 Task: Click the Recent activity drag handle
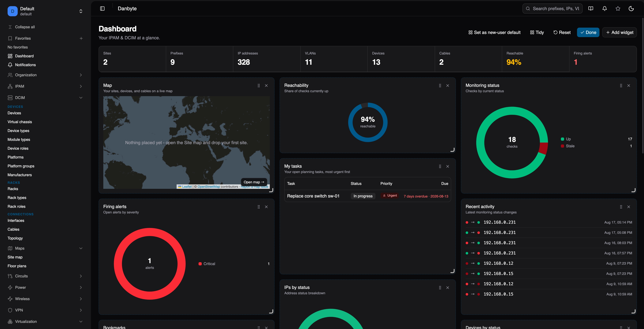(621, 207)
